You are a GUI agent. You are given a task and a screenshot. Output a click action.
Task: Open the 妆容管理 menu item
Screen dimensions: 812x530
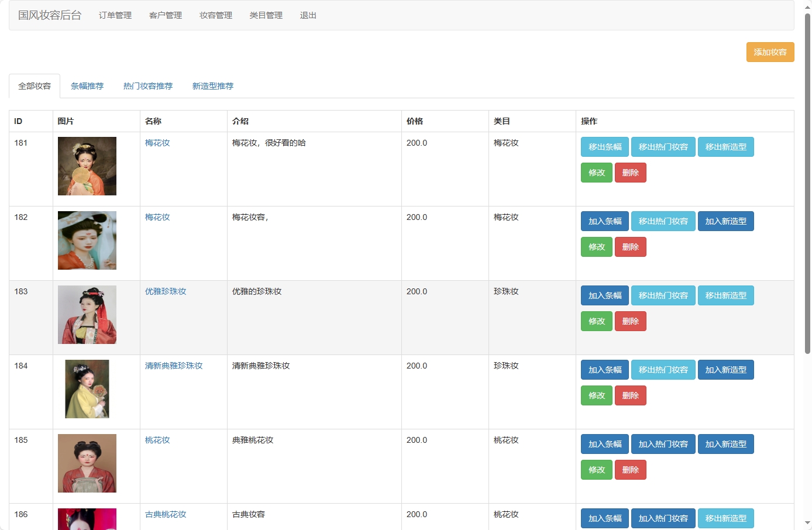[215, 16]
